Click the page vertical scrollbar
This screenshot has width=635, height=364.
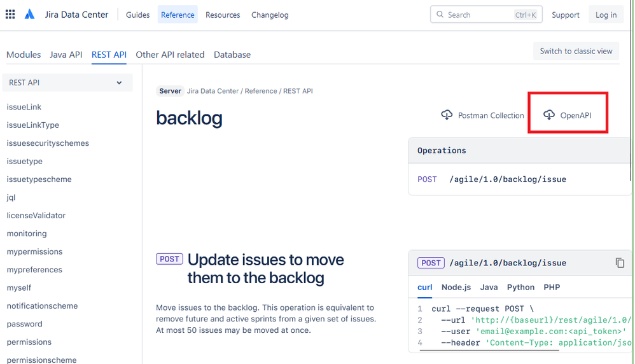[x=631, y=91]
